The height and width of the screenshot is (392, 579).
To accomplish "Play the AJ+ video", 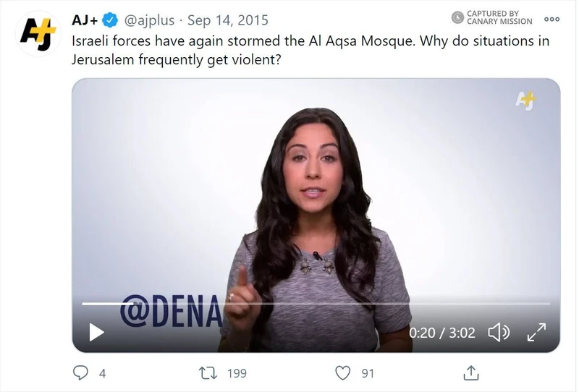I will (x=97, y=332).
